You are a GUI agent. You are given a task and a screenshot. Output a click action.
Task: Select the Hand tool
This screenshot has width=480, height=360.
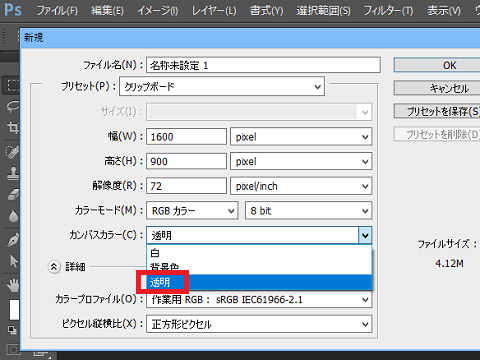[x=13, y=286]
